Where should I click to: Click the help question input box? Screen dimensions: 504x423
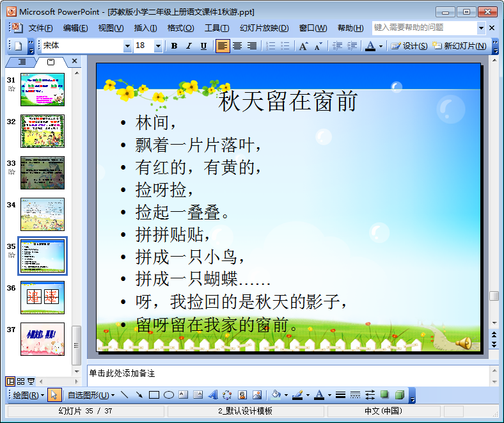[x=424, y=28]
